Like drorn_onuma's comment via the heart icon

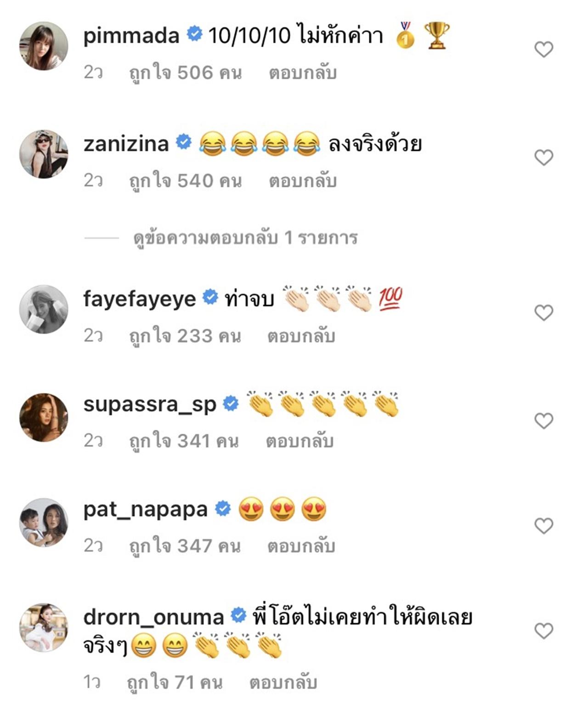point(543,631)
